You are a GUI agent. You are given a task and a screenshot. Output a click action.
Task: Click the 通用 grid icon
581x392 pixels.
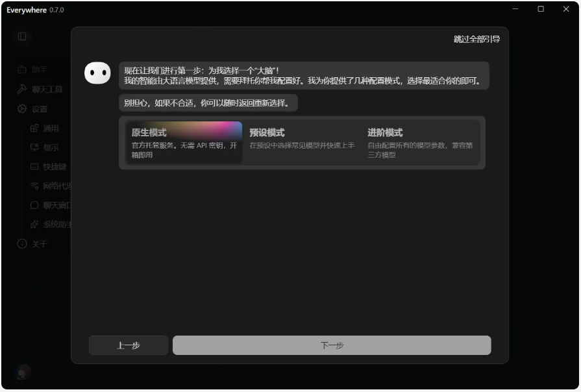(x=34, y=129)
